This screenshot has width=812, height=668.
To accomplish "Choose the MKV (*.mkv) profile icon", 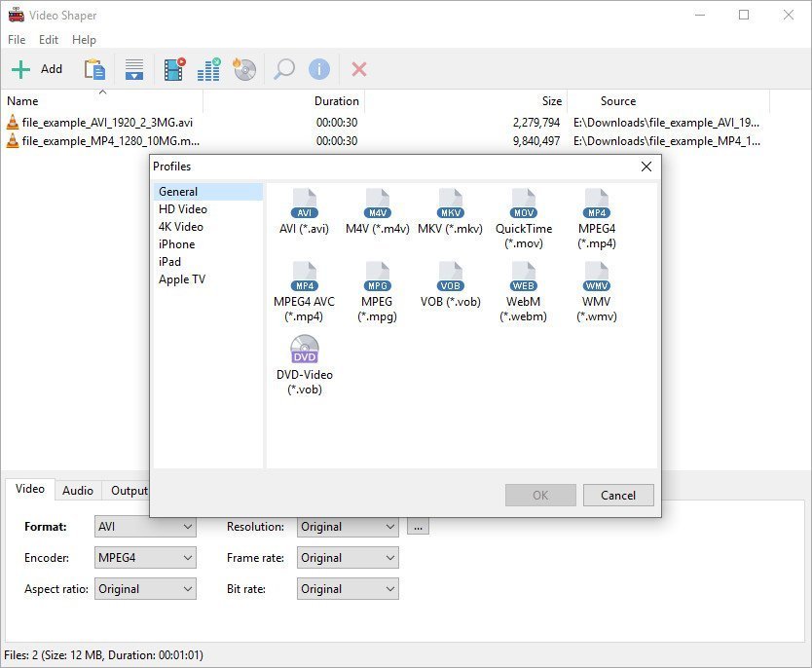I will [x=451, y=204].
